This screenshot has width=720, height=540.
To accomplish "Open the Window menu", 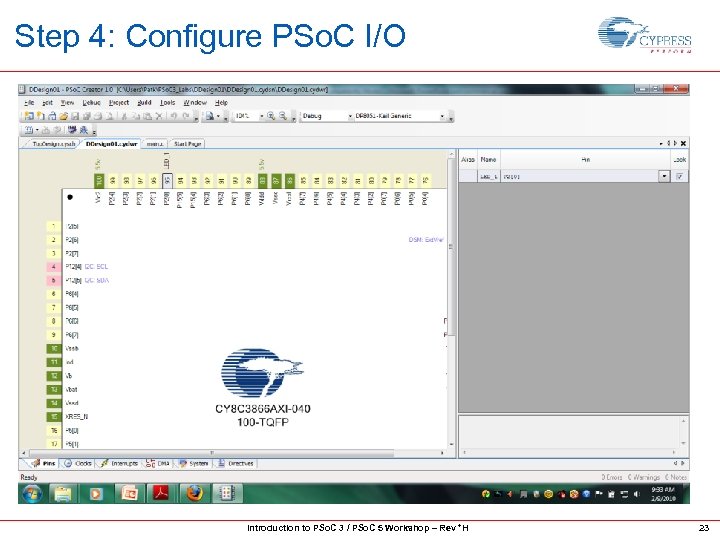I will (195, 102).
